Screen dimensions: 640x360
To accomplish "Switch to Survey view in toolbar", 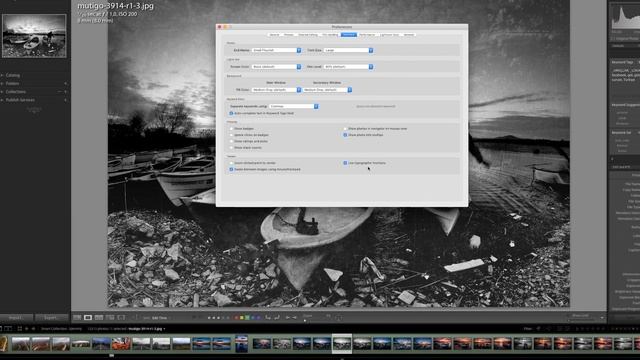I will pyautogui.click(x=110, y=318).
